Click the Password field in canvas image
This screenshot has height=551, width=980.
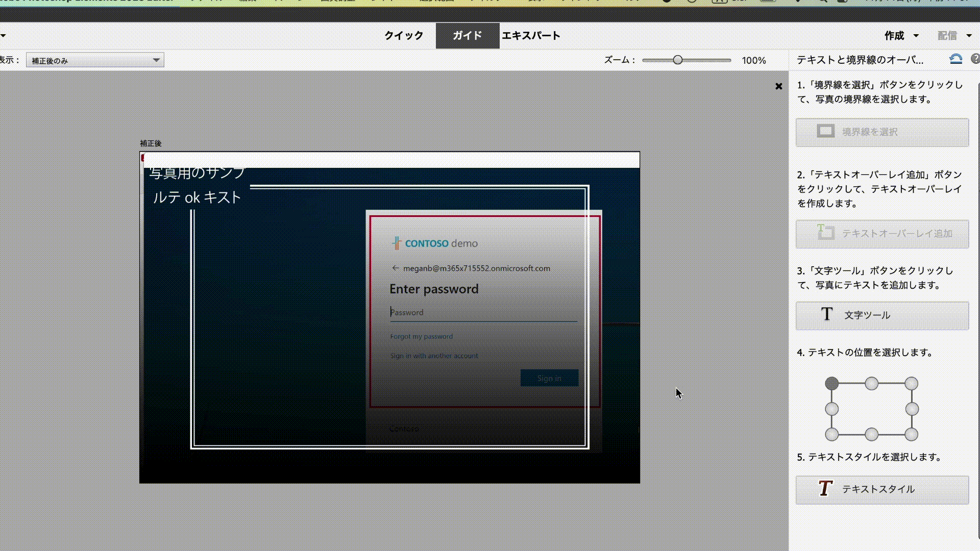point(482,312)
